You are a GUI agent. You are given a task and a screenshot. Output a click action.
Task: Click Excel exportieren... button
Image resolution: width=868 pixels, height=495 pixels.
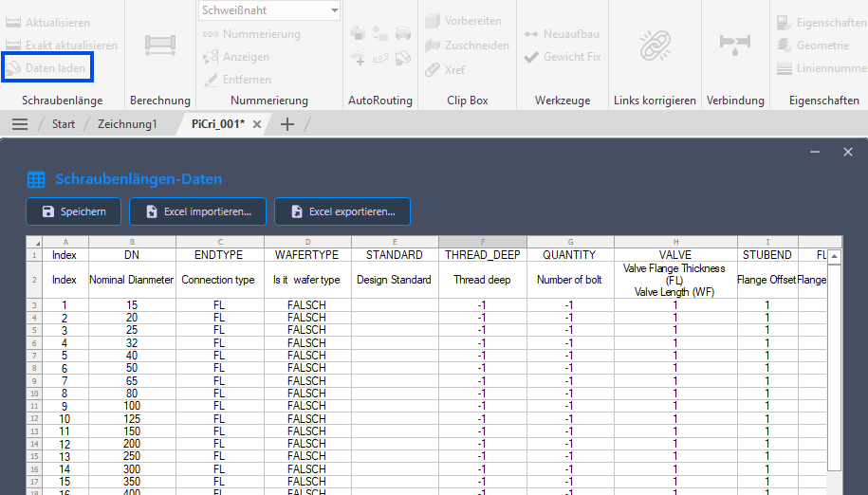[x=342, y=211]
